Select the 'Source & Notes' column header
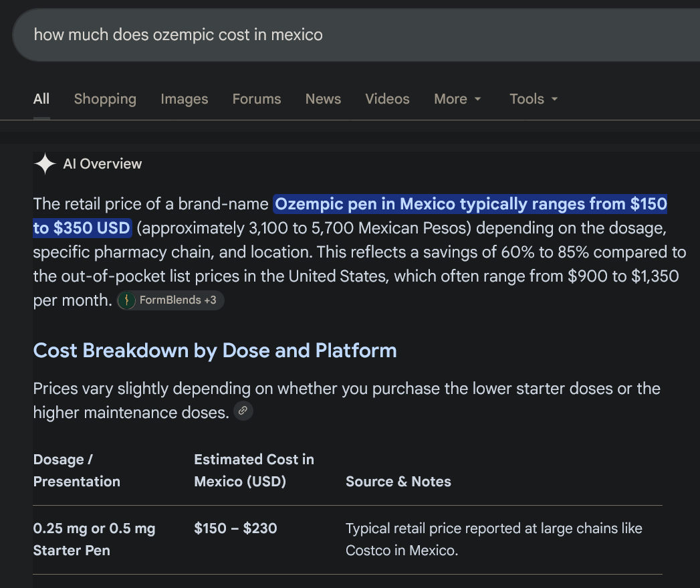 (398, 482)
